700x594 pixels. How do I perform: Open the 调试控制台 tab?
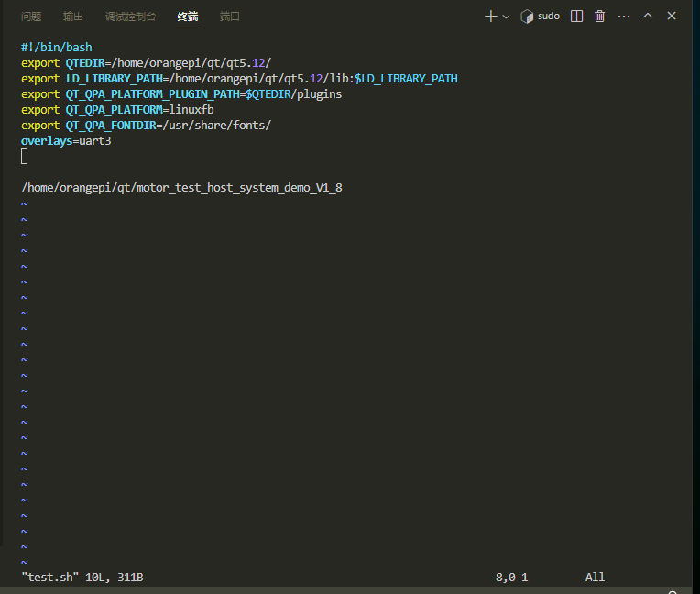(x=130, y=16)
